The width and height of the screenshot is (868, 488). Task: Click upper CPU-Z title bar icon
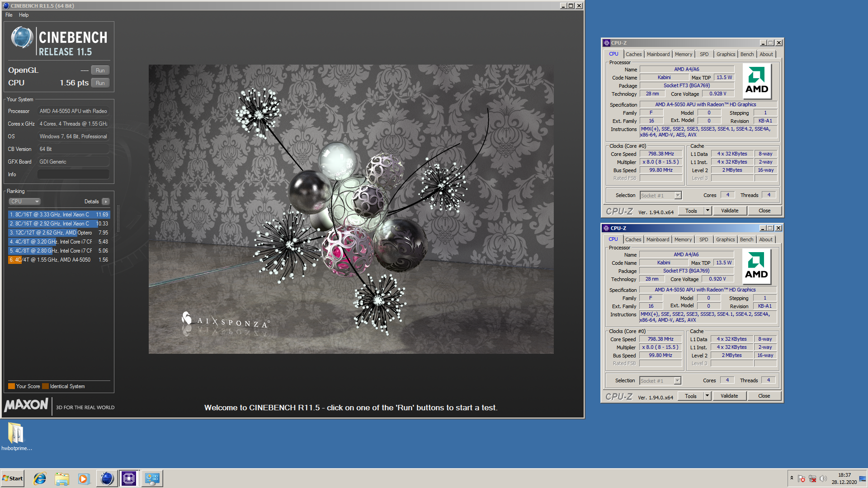607,43
